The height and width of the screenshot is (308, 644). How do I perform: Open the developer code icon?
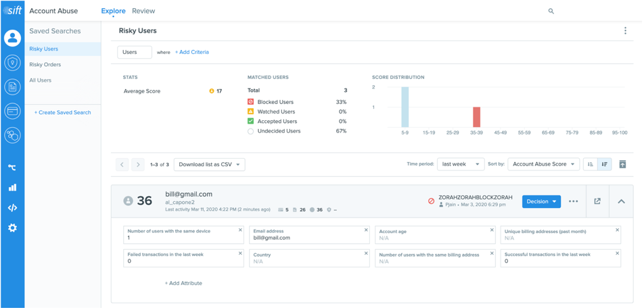12,207
